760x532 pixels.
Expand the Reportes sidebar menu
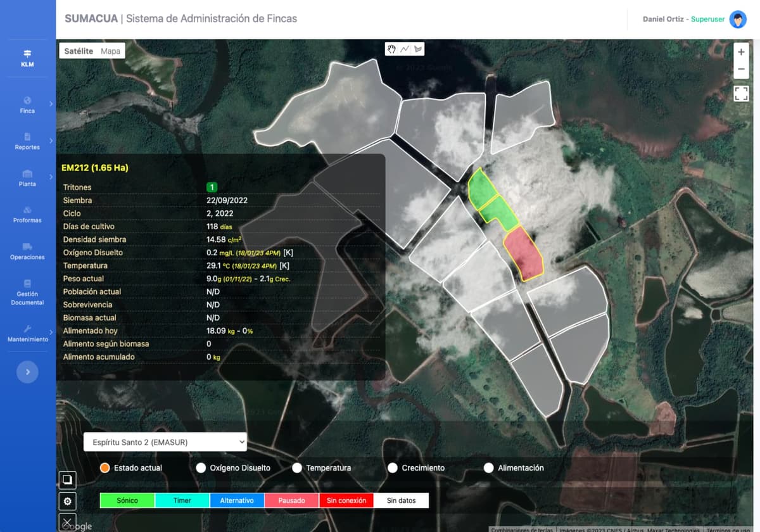pos(27,141)
